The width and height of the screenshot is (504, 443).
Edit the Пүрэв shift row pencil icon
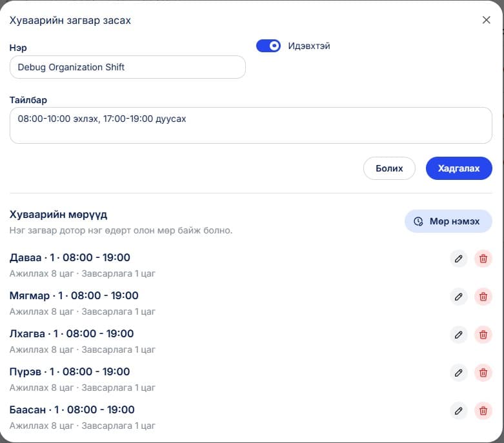(458, 373)
